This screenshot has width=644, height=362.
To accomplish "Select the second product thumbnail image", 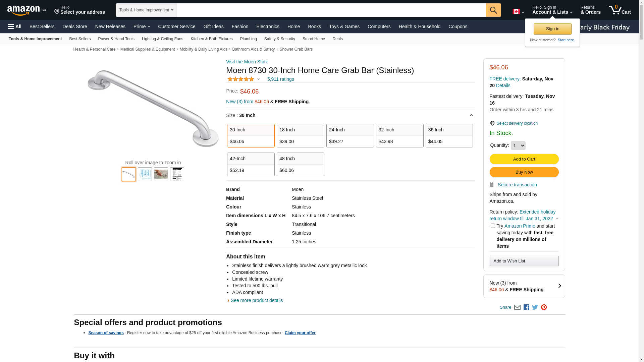I will coord(145,174).
